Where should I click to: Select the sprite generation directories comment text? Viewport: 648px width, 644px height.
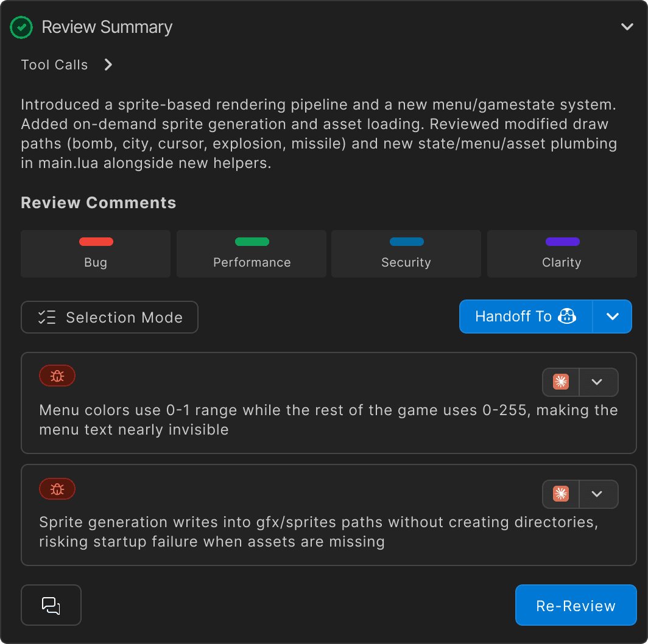(319, 531)
